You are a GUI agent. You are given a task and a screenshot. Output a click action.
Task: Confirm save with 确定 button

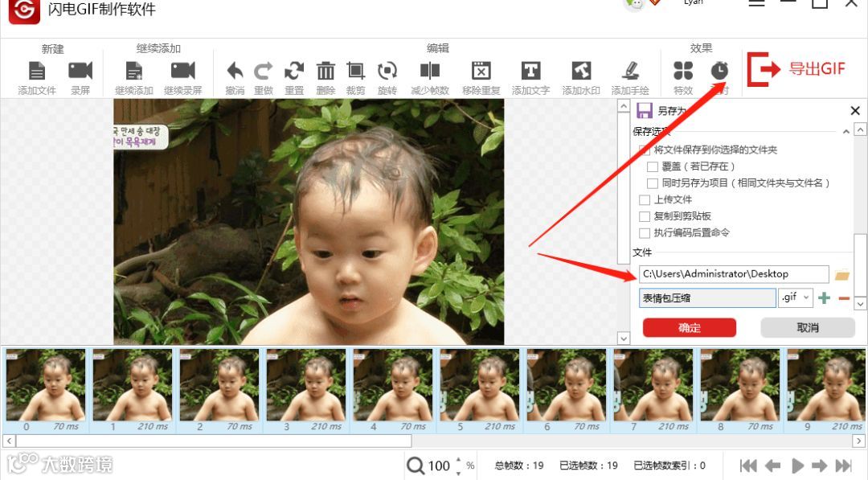pyautogui.click(x=690, y=328)
